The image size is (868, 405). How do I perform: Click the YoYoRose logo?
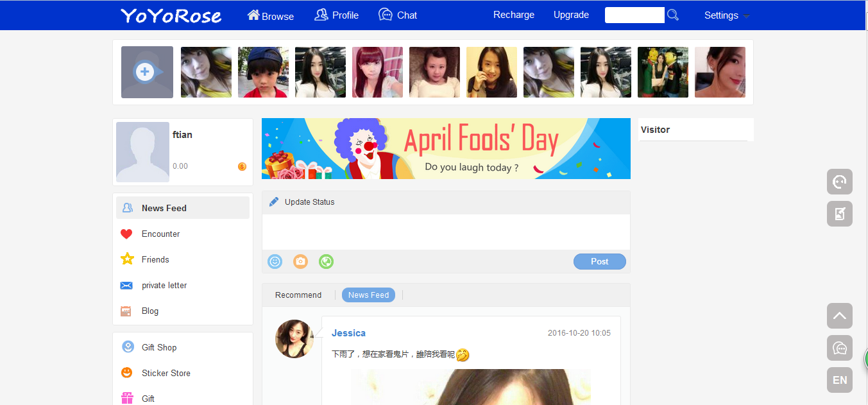pos(171,15)
